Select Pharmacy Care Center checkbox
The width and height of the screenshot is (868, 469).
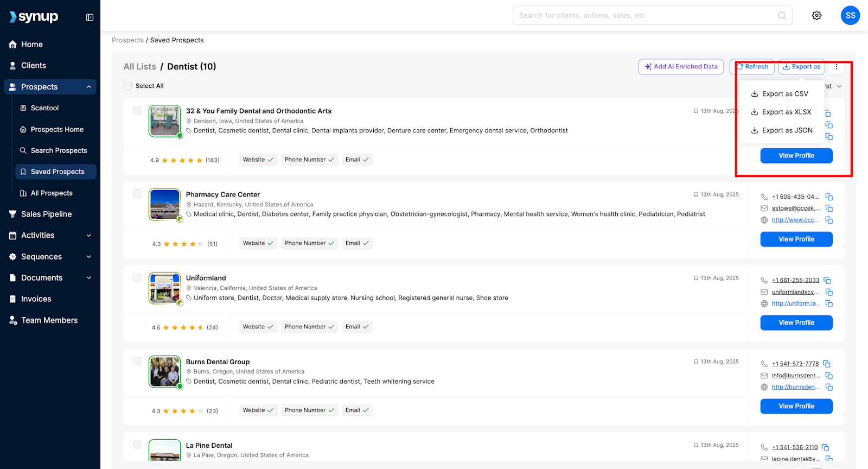(x=137, y=194)
